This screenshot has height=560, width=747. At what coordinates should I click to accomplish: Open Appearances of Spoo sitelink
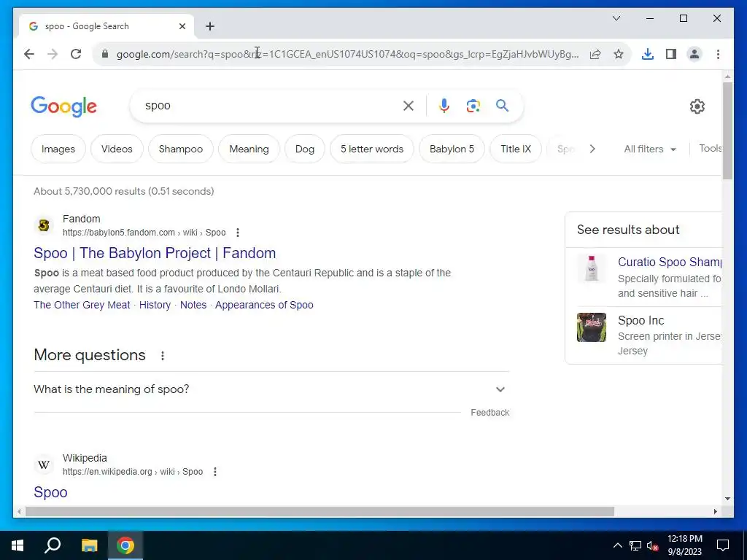pos(264,305)
